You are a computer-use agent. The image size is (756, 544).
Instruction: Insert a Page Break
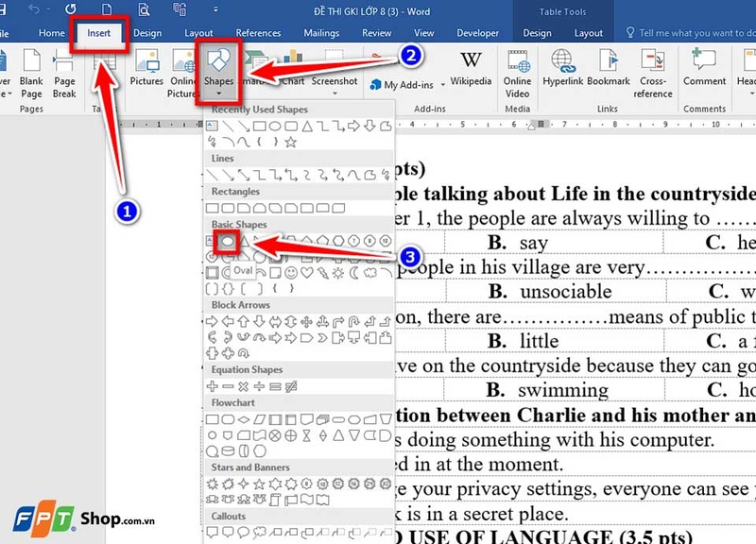64,74
